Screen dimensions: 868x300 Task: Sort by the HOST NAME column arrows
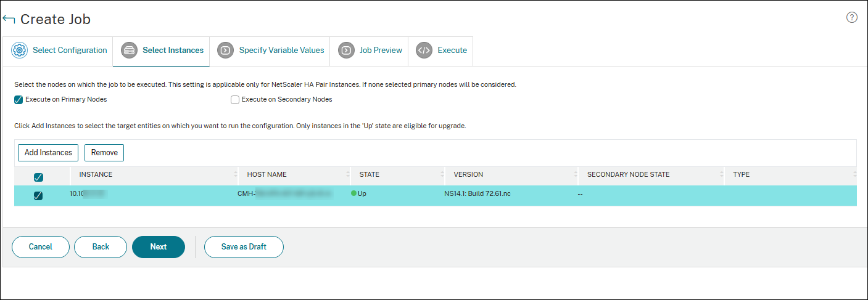(347, 175)
